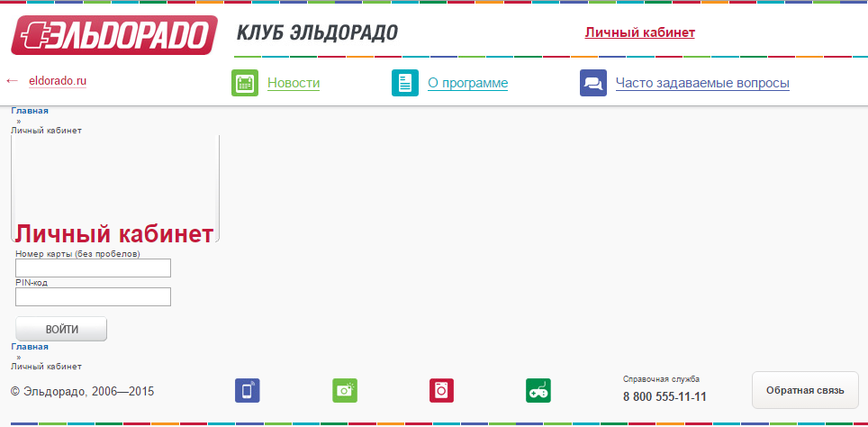The image size is (868, 427).
Task: Click the red washing machine icon in footer
Action: (441, 390)
